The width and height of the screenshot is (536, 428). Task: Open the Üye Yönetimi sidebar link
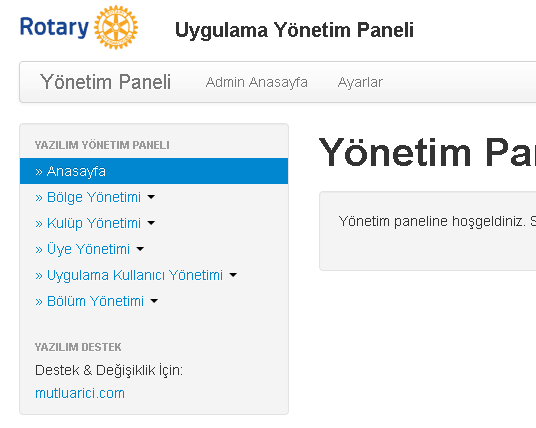click(83, 249)
